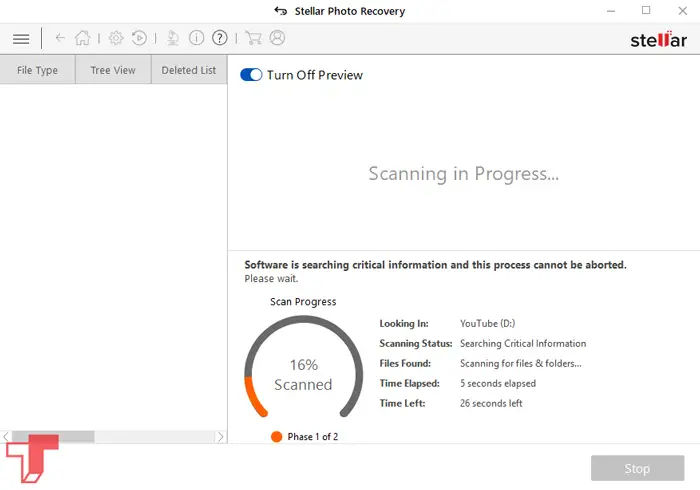Click the Stop button
This screenshot has width=700, height=490.
(638, 468)
